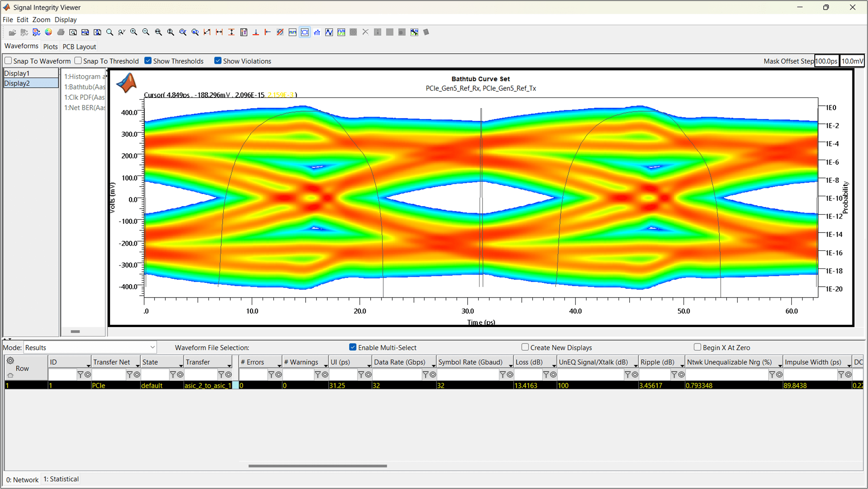Image resolution: width=868 pixels, height=489 pixels.
Task: Click the open folder toolbar icon
Action: pos(12,32)
